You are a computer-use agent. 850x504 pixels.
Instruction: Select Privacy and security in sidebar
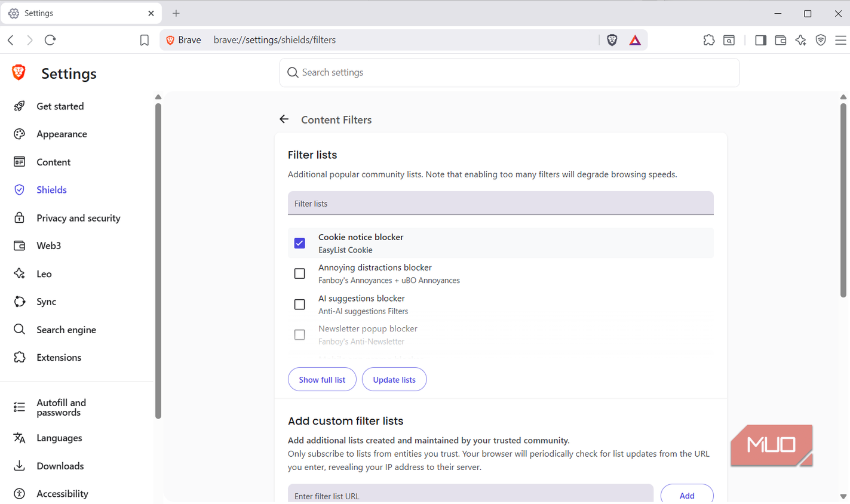(78, 218)
